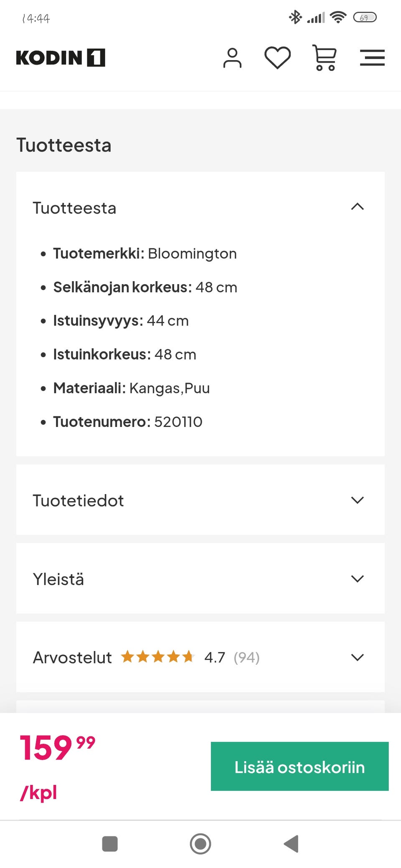Click the review count (94)

click(x=246, y=658)
